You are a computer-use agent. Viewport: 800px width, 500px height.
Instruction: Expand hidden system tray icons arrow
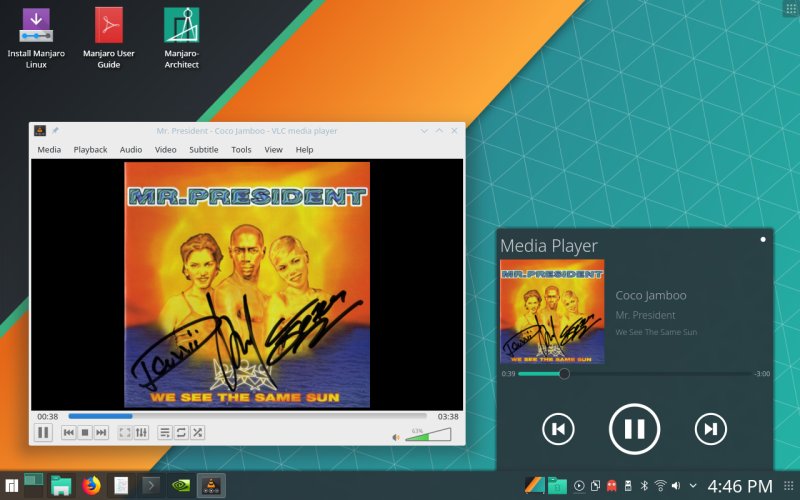[x=693, y=486]
